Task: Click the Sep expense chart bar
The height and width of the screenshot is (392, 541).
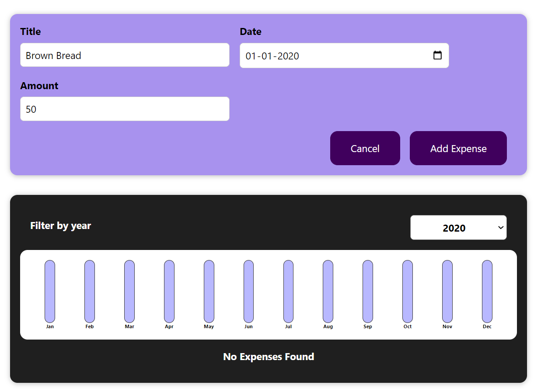Action: pos(367,291)
